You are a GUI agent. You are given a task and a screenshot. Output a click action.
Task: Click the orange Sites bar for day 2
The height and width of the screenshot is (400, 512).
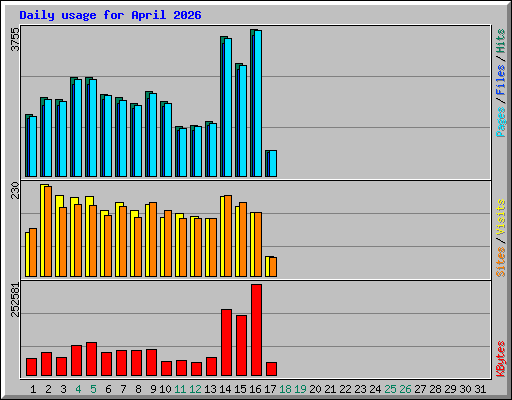tap(48, 231)
